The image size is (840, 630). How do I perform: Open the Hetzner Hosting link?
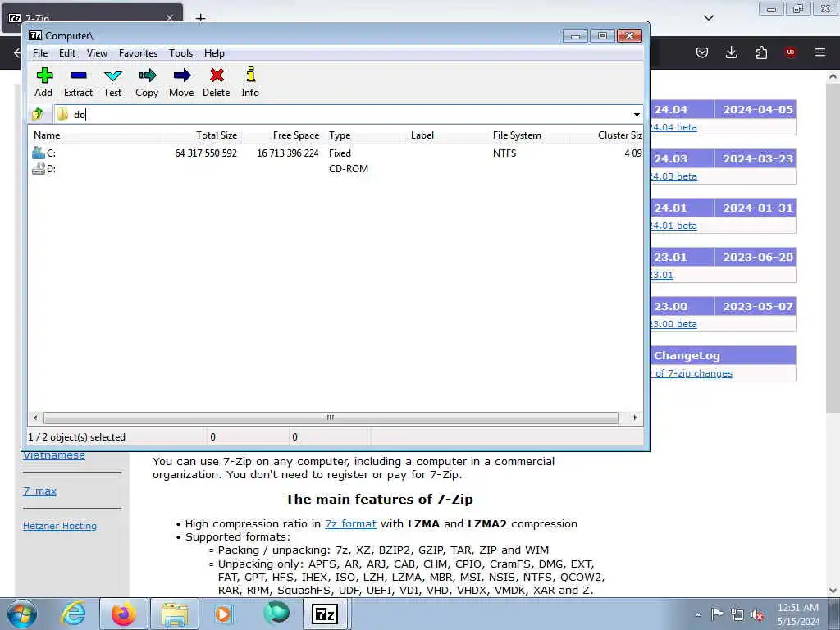60,526
